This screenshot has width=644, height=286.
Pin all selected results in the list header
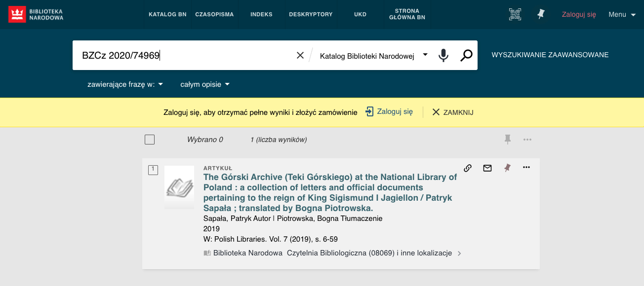(x=507, y=140)
